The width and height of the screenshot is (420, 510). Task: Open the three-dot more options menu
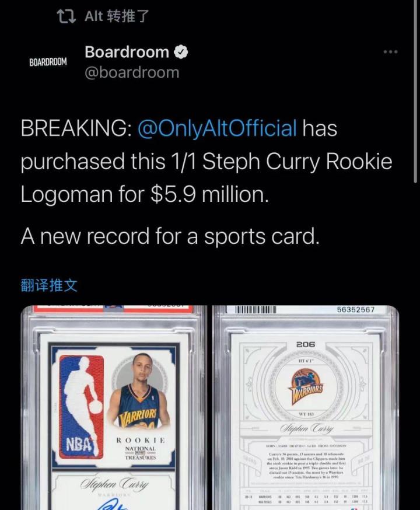click(x=390, y=52)
